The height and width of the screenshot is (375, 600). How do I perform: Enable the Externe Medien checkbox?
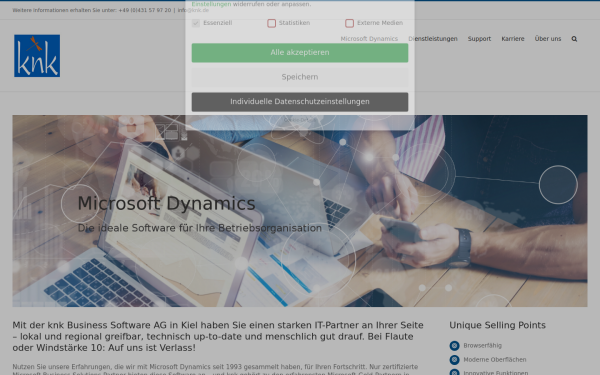(349, 23)
